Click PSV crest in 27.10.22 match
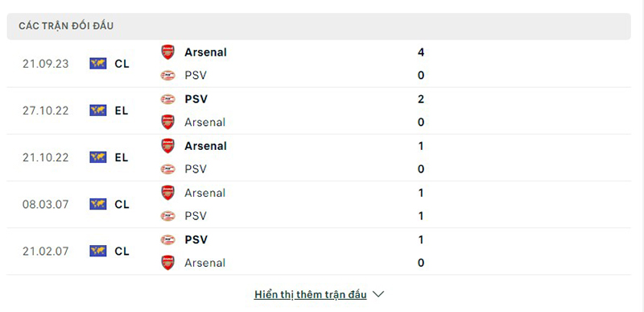Viewport: 644px width, 312px height. [167, 99]
